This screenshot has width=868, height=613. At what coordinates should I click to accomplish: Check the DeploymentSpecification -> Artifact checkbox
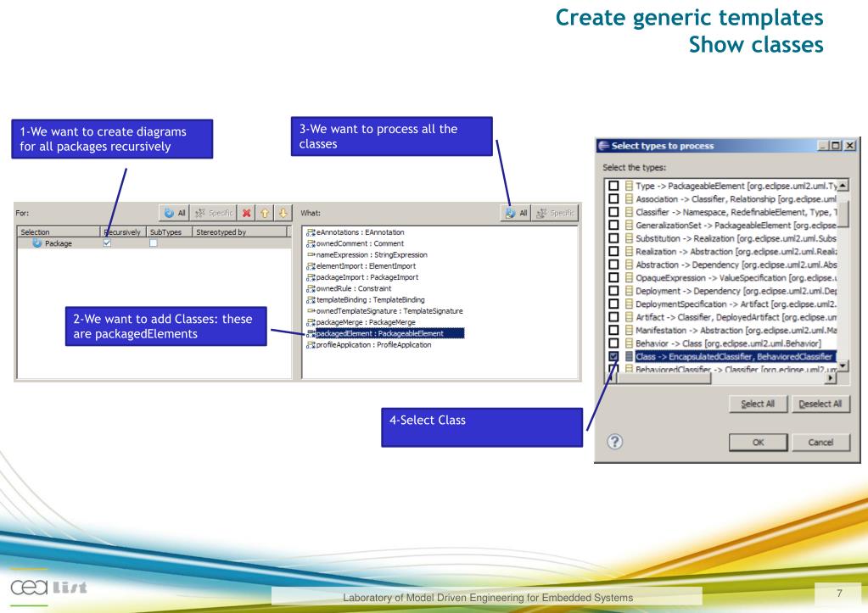tap(613, 304)
